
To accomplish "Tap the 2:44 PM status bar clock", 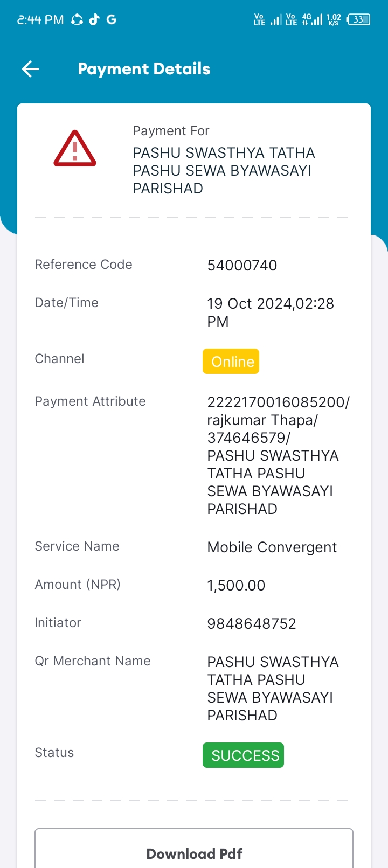I will point(40,20).
